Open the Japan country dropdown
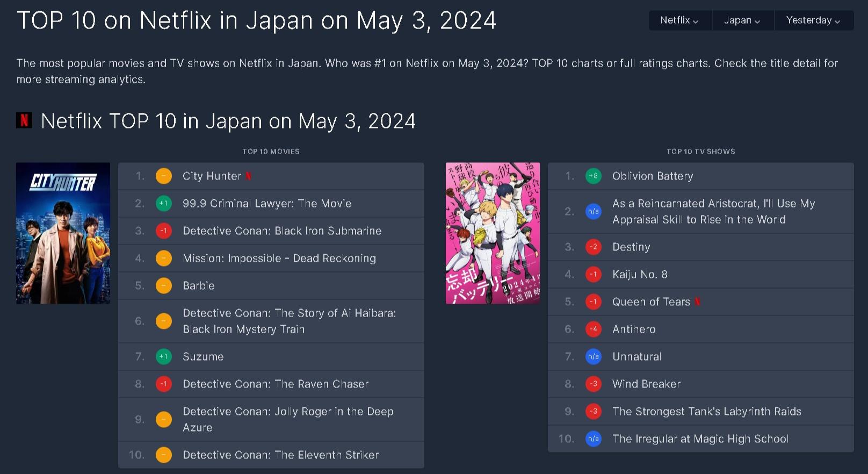Image resolution: width=868 pixels, height=474 pixels. point(743,20)
